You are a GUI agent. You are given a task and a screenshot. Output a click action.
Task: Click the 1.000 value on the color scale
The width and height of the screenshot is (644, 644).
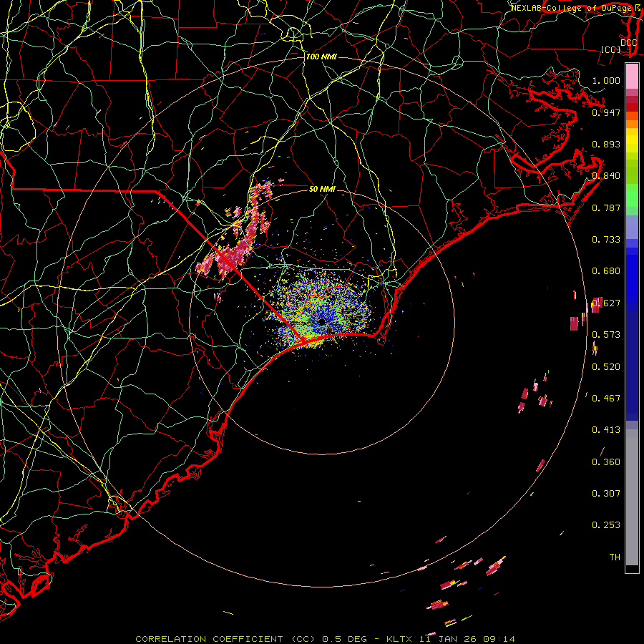click(606, 80)
